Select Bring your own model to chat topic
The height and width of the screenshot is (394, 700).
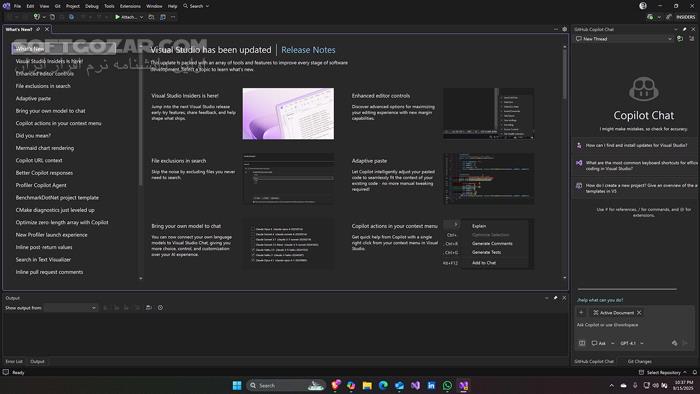coord(50,111)
